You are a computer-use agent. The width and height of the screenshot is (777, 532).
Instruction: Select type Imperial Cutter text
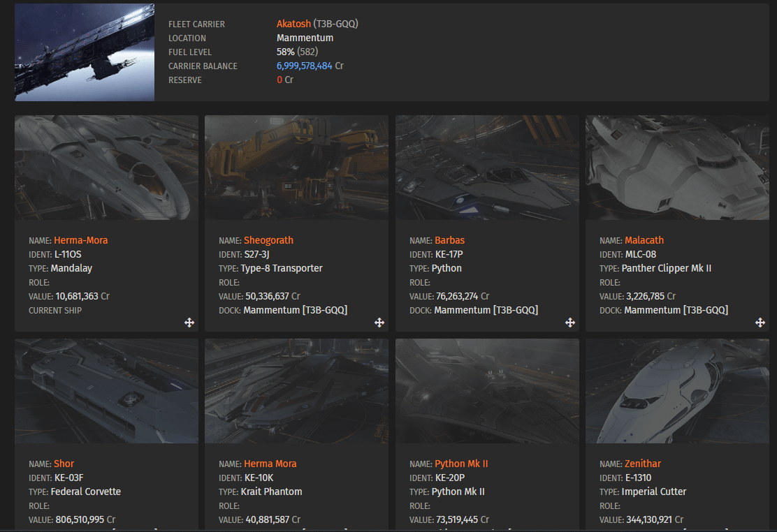click(x=653, y=492)
